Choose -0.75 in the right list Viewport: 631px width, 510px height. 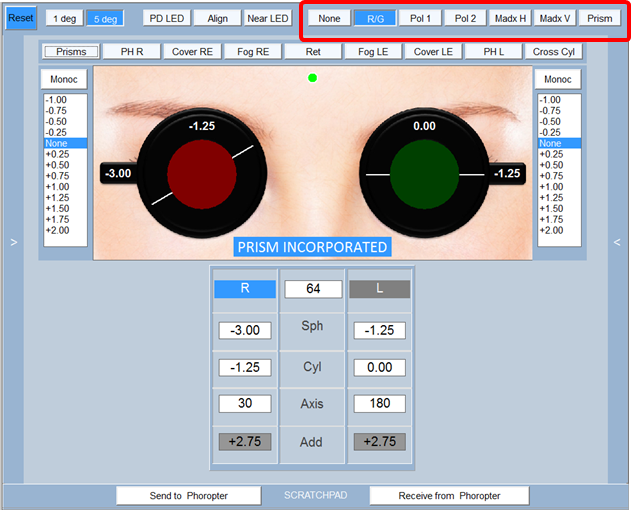[x=550, y=111]
